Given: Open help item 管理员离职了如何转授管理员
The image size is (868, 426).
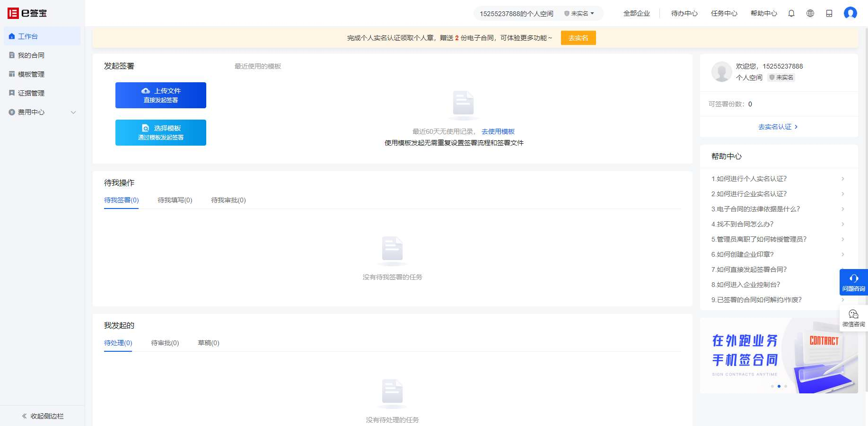Looking at the screenshot, I should click(759, 239).
